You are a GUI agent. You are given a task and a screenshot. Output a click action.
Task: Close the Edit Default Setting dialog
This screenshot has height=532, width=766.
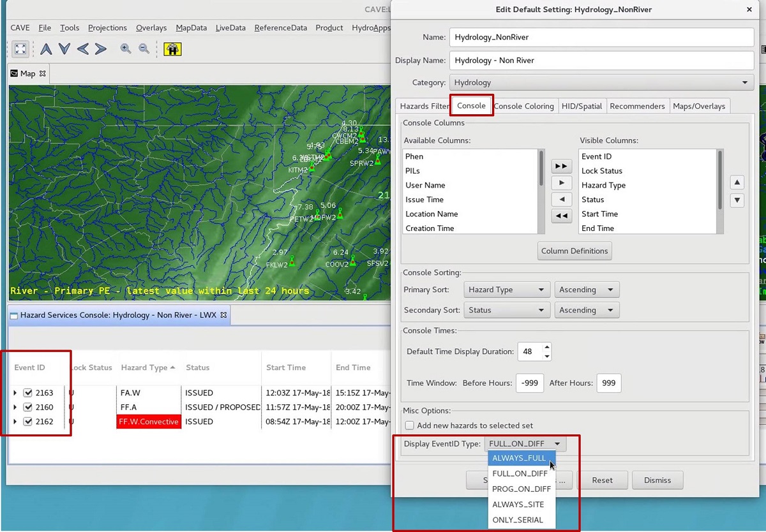(749, 10)
